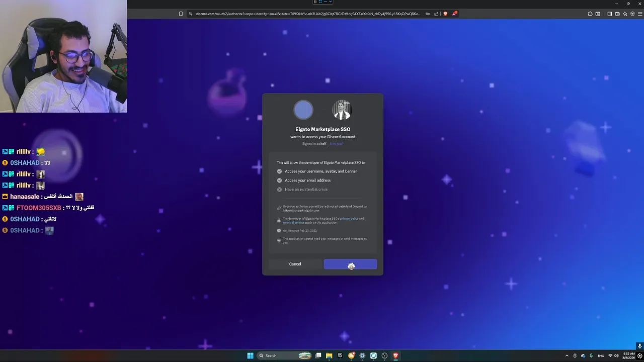Click hanaasale's chat message in overlay
The height and width of the screenshot is (362, 644).
[43, 197]
